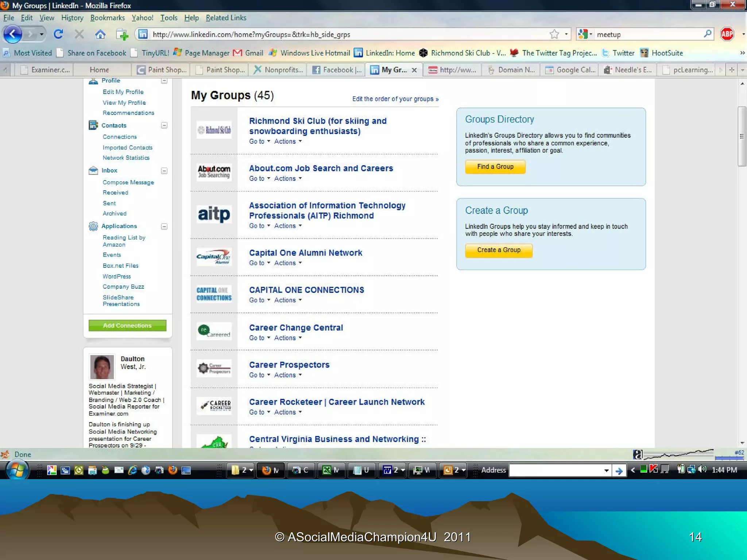Click Edit the order of your groups link
Viewport: 747px width, 560px height.
[395, 99]
